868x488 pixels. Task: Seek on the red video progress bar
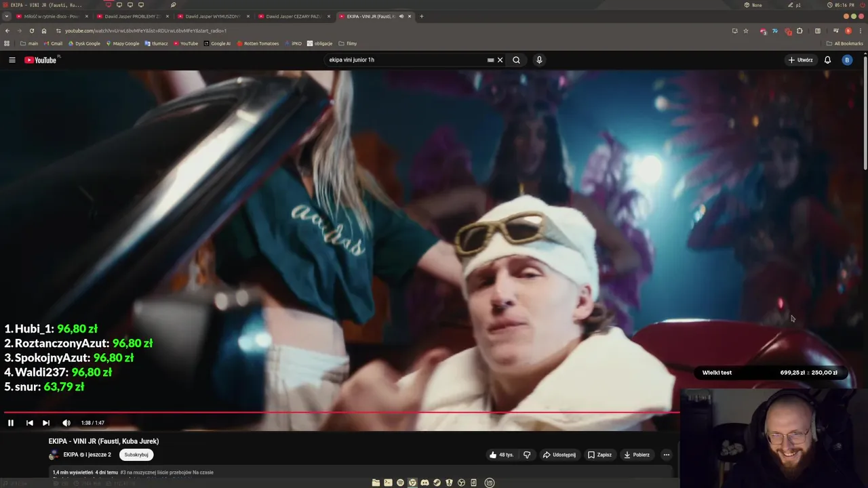[x=341, y=412]
